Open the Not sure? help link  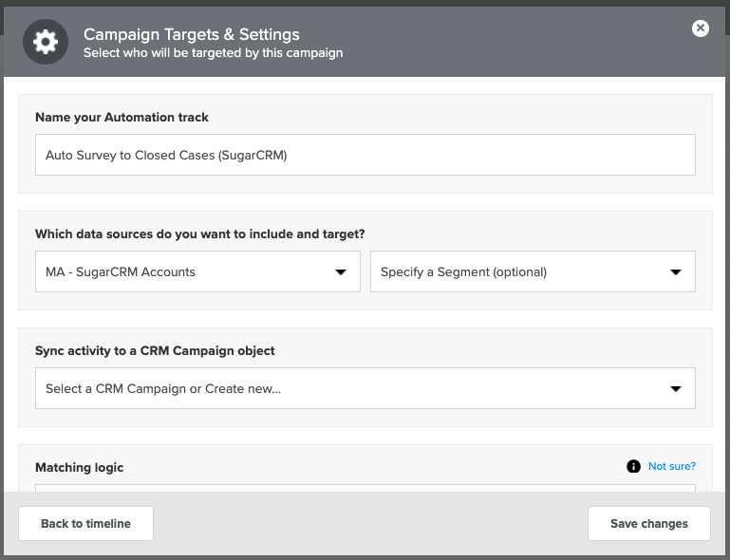pos(672,466)
